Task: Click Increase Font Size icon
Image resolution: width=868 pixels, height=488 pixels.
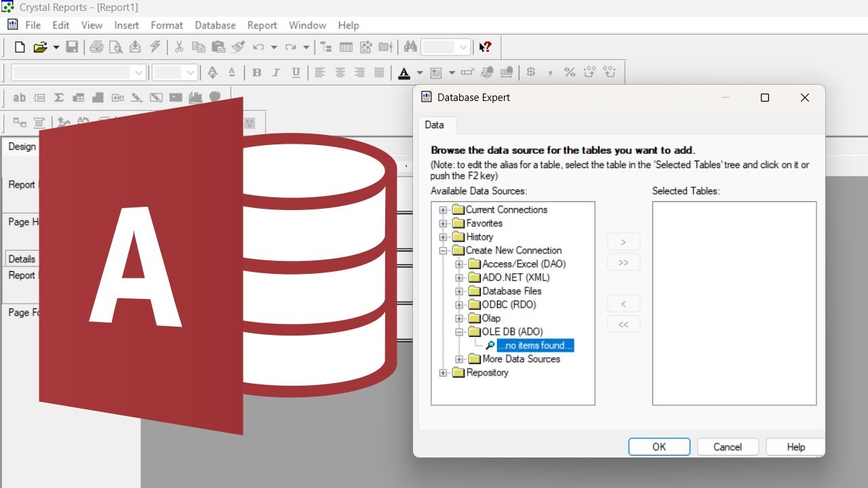Action: (x=212, y=73)
